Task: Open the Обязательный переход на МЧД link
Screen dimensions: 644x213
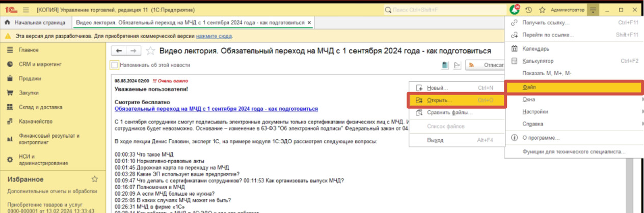Action: click(216, 109)
